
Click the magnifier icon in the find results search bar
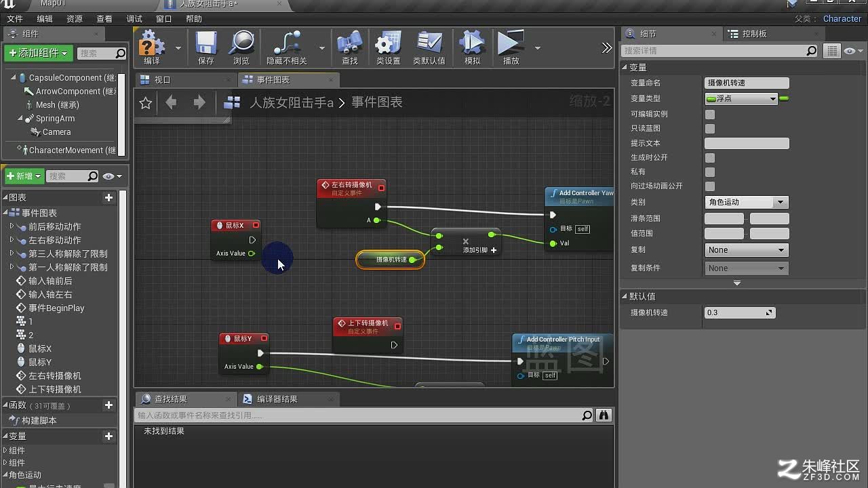(x=587, y=415)
